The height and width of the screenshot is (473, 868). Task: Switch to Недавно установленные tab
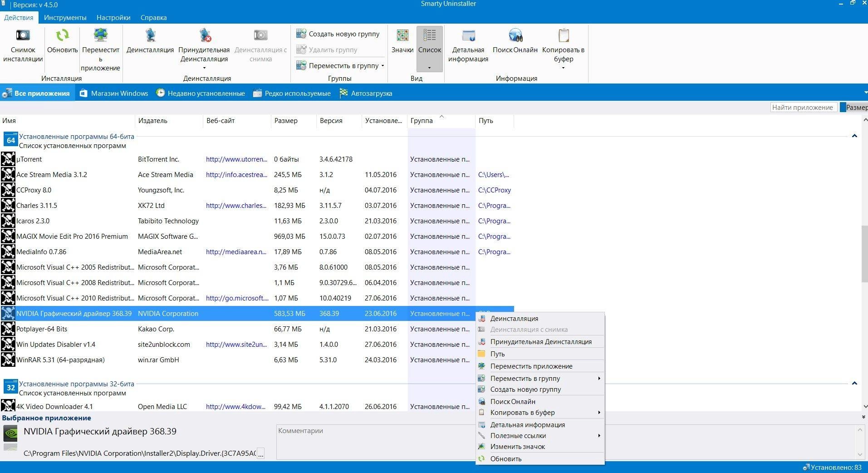tap(201, 93)
